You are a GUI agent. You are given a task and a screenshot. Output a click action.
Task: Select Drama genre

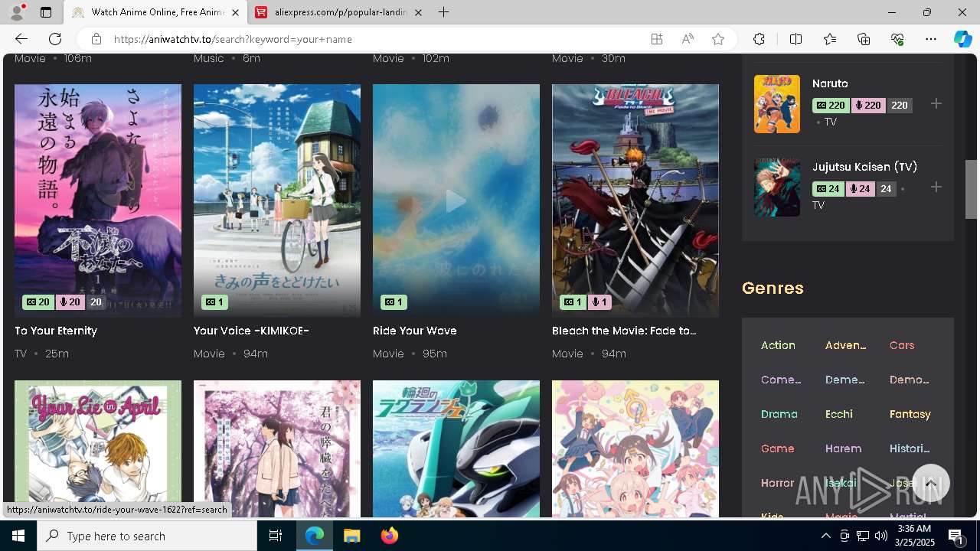pos(779,414)
